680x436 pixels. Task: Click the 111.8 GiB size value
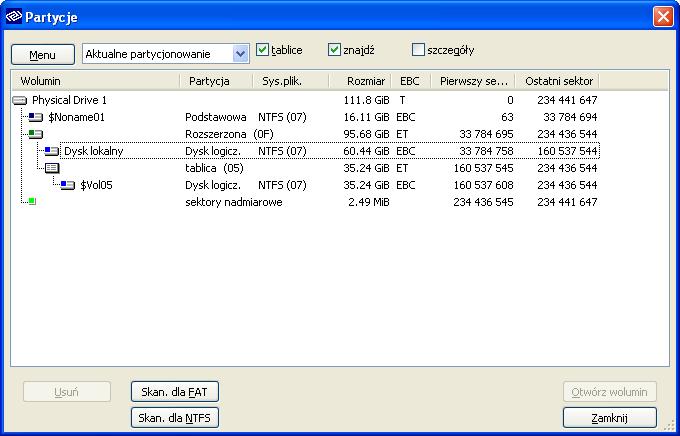[366, 101]
